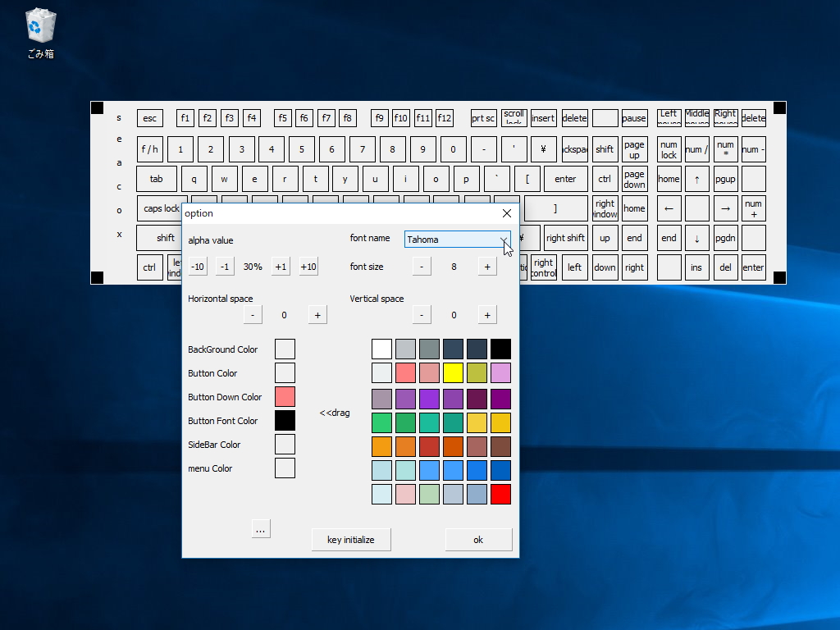Image resolution: width=840 pixels, height=630 pixels.
Task: Click the f1 key on keyboard
Action: click(185, 118)
